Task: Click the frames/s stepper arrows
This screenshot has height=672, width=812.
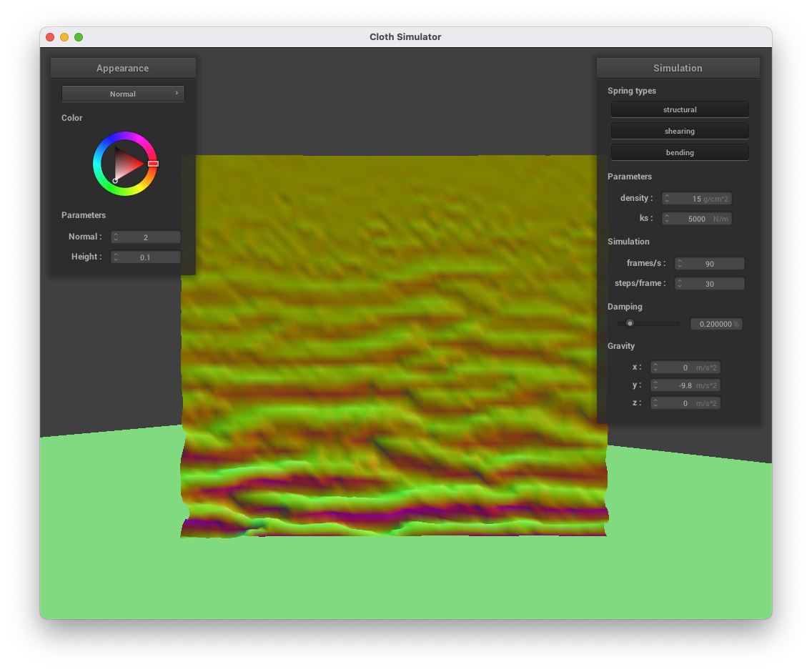Action: pyautogui.click(x=680, y=264)
